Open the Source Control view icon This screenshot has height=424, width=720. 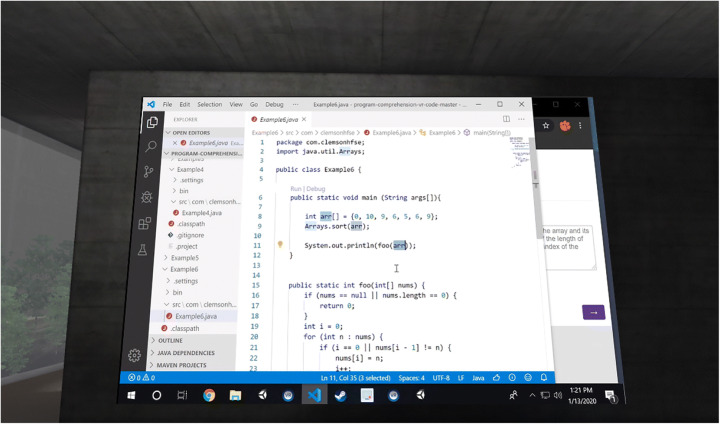click(148, 172)
